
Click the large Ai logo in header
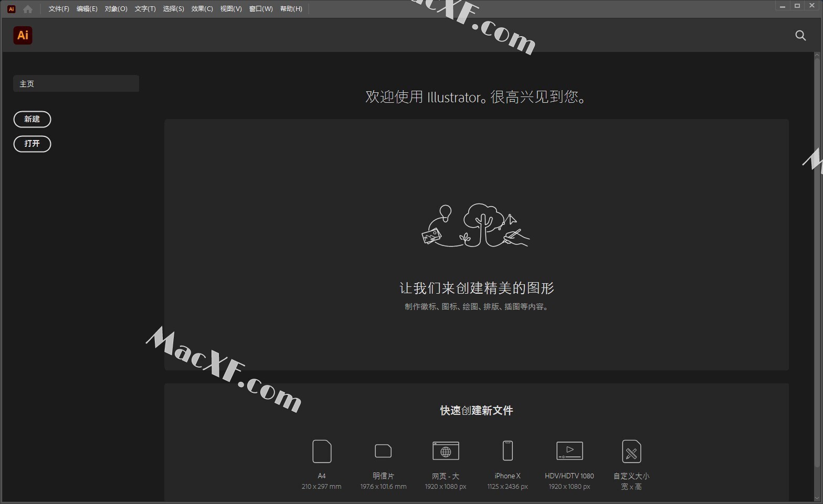point(23,35)
